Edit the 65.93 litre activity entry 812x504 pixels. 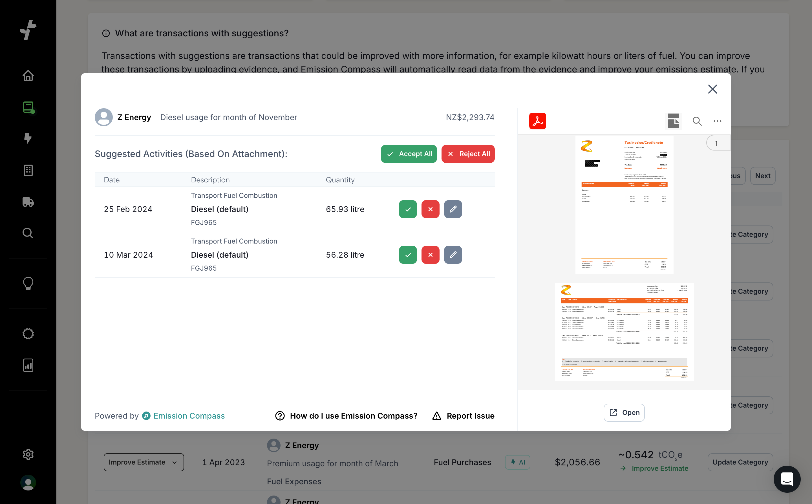453,209
